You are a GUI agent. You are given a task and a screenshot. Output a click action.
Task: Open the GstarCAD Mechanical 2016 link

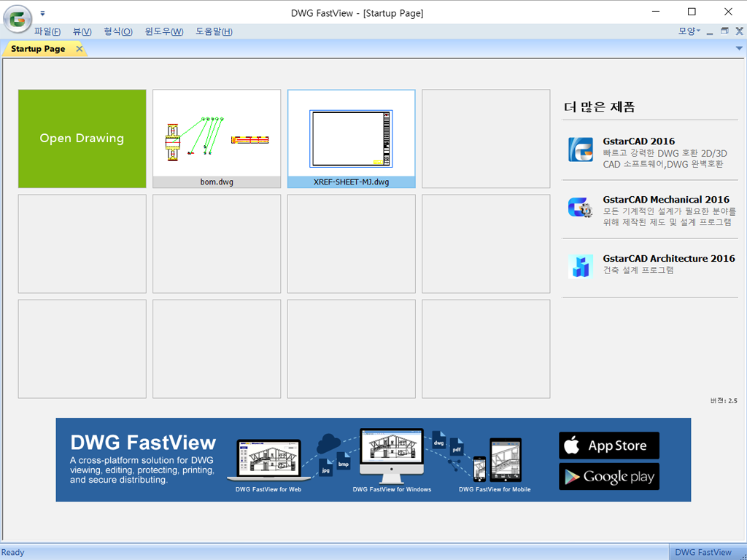(666, 200)
